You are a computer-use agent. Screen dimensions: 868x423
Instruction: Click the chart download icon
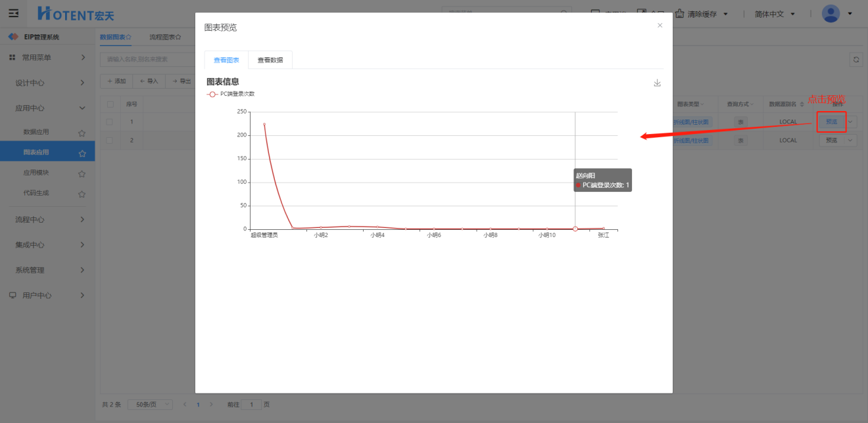click(x=657, y=83)
